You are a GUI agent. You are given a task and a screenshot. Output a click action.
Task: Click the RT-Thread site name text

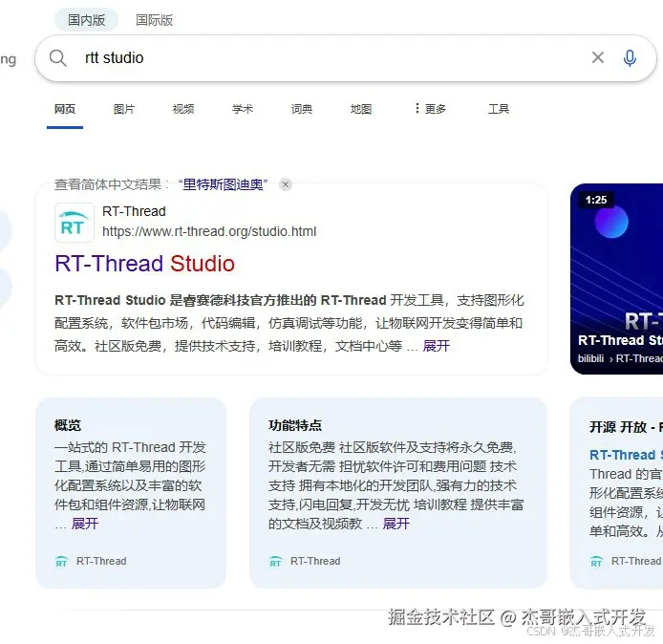pyautogui.click(x=134, y=211)
